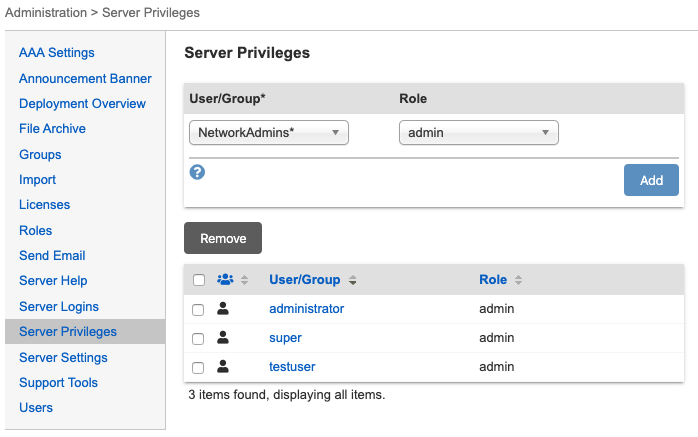Open the NetworkAdmins User/Group dropdown

click(269, 132)
